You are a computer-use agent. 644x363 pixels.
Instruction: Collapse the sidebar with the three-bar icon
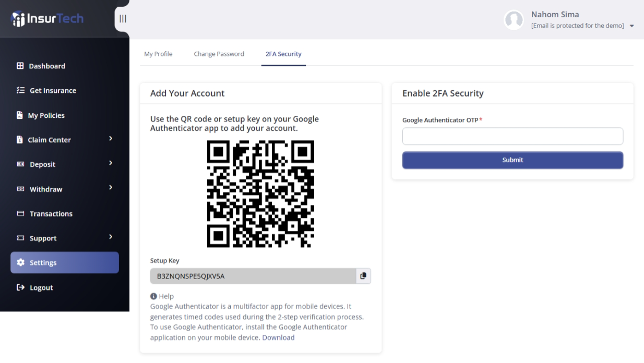tap(123, 19)
